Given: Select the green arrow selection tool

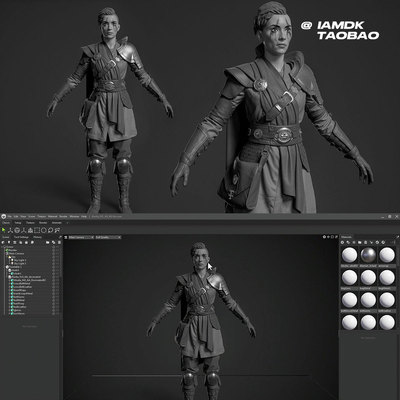Looking at the screenshot, I should pyautogui.click(x=4, y=230).
